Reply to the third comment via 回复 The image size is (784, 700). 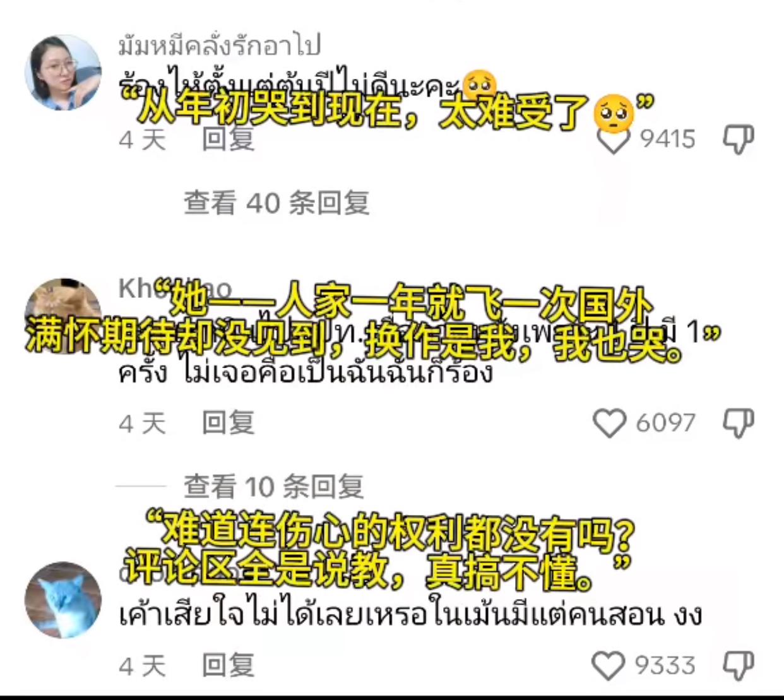coord(228,665)
